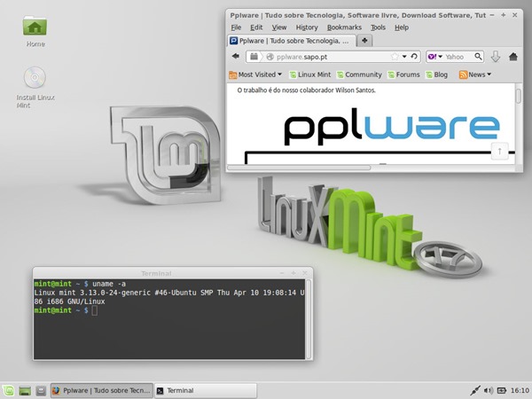This screenshot has width=532, height=399.
Task: Switch to the Pplware window in the taskbar
Action: click(102, 390)
